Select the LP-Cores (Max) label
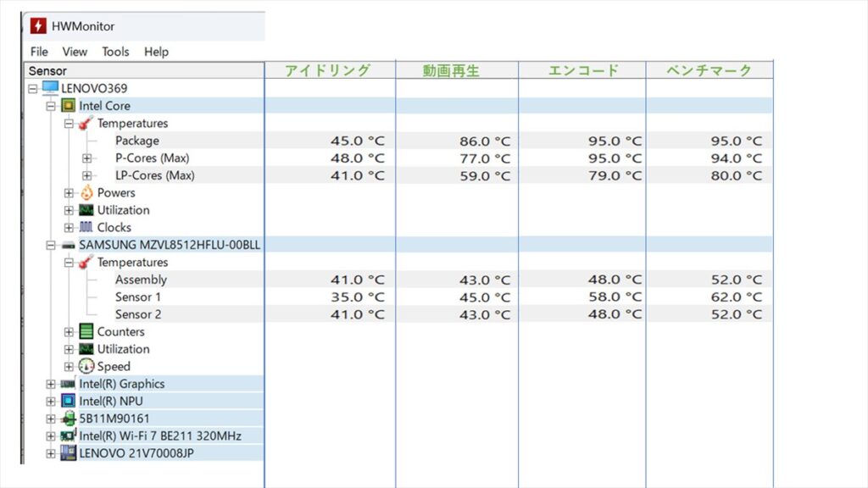This screenshot has height=488, width=868. [x=155, y=175]
